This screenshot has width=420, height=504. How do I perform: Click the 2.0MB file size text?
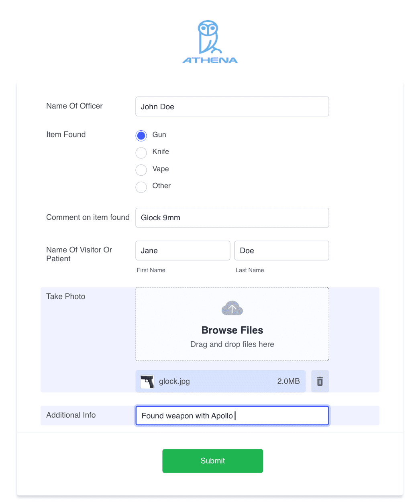288,381
